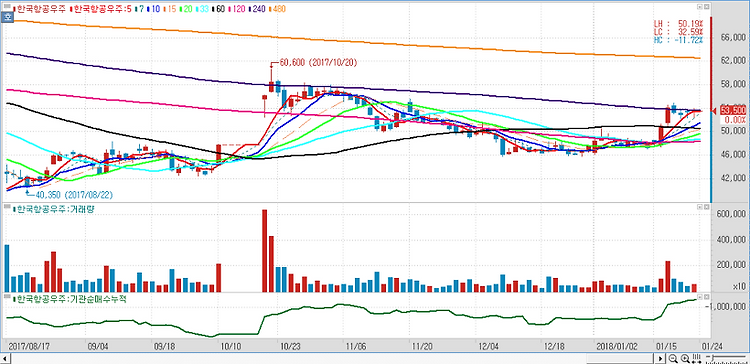Click the 58,000 price axis label
The image size is (750, 364).
[x=732, y=85]
